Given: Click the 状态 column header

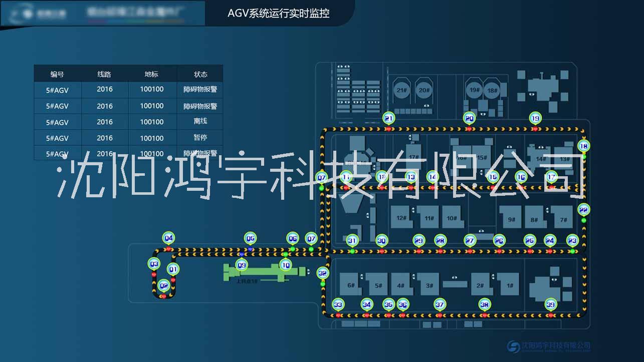Looking at the screenshot, I should tap(200, 74).
